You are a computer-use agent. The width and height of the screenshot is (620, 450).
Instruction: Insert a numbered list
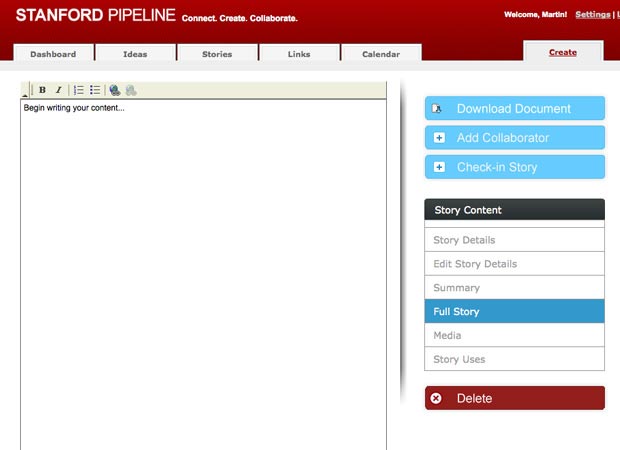click(x=79, y=90)
